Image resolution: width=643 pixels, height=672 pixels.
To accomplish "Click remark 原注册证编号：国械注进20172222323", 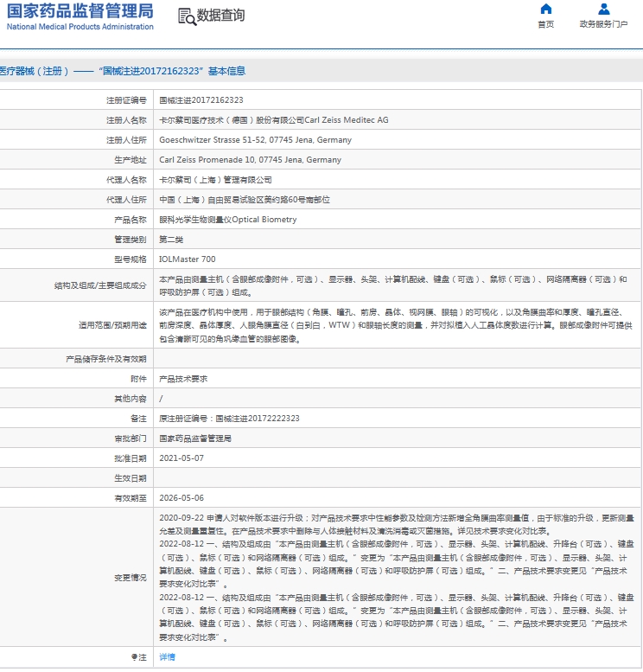I will 229,419.
